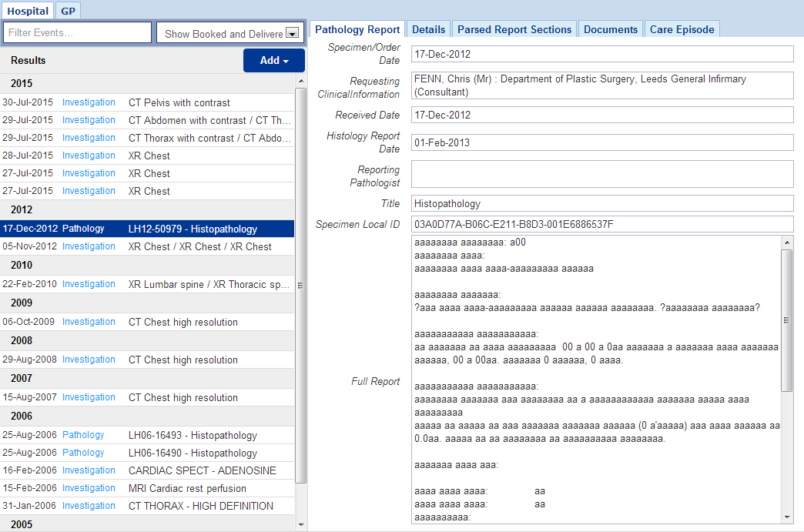Click the Reporting Pathologist field
The height and width of the screenshot is (532, 804).
click(601, 174)
